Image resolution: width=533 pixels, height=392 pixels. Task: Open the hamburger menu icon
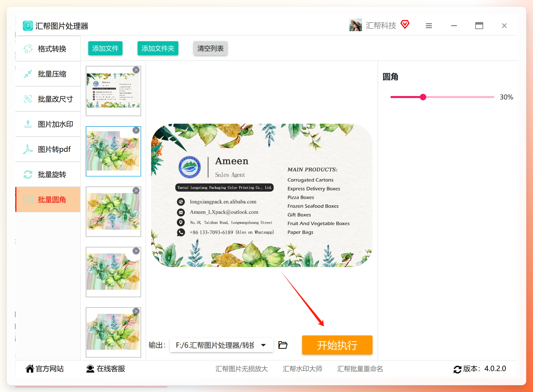(429, 26)
